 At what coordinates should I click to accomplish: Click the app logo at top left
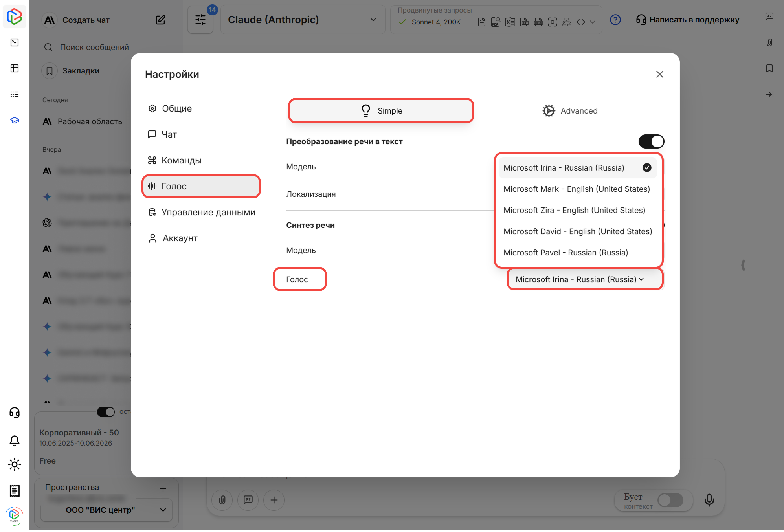click(x=15, y=17)
